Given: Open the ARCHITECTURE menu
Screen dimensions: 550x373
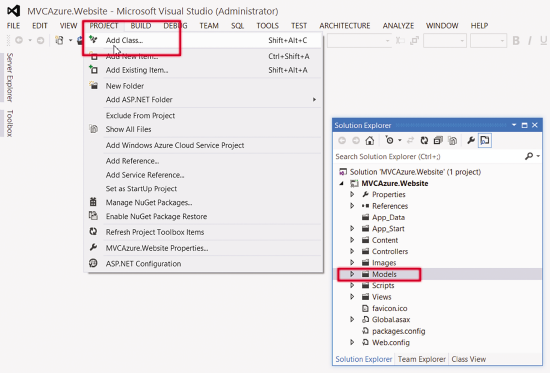Looking at the screenshot, I should click(344, 26).
